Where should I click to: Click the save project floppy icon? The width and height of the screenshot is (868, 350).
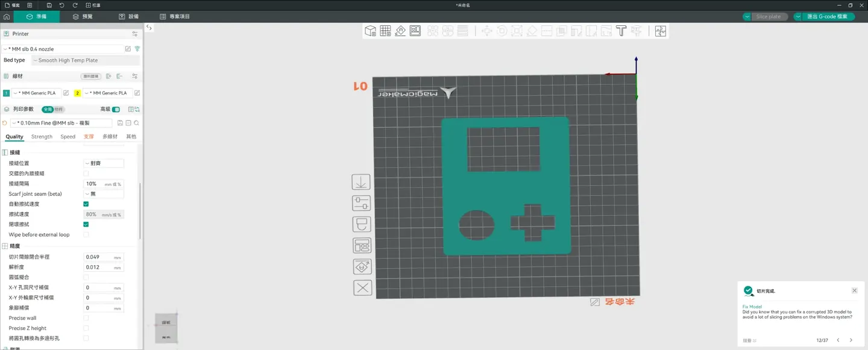(x=49, y=5)
